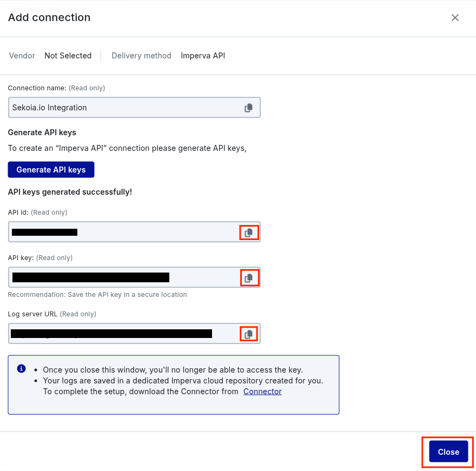Click the Imperva API delivery method value
Screen dimensions: 476x471
point(203,56)
